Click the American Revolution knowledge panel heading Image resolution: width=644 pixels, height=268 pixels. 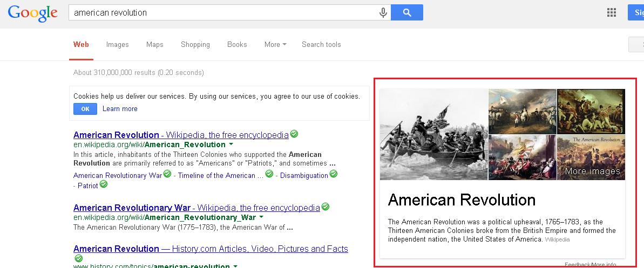462,200
